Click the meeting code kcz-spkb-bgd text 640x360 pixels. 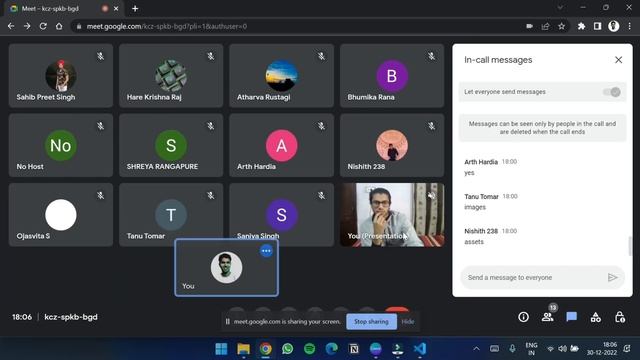(71, 317)
